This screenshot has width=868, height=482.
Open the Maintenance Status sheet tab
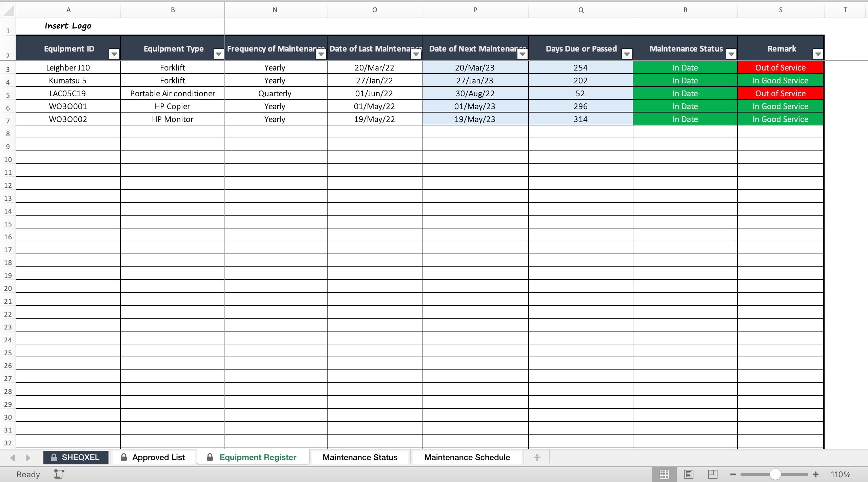(360, 457)
